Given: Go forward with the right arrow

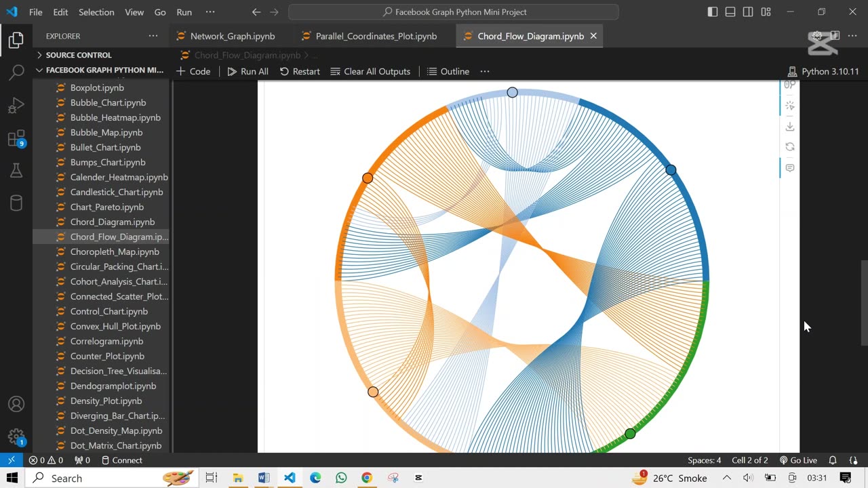Looking at the screenshot, I should coord(274,12).
